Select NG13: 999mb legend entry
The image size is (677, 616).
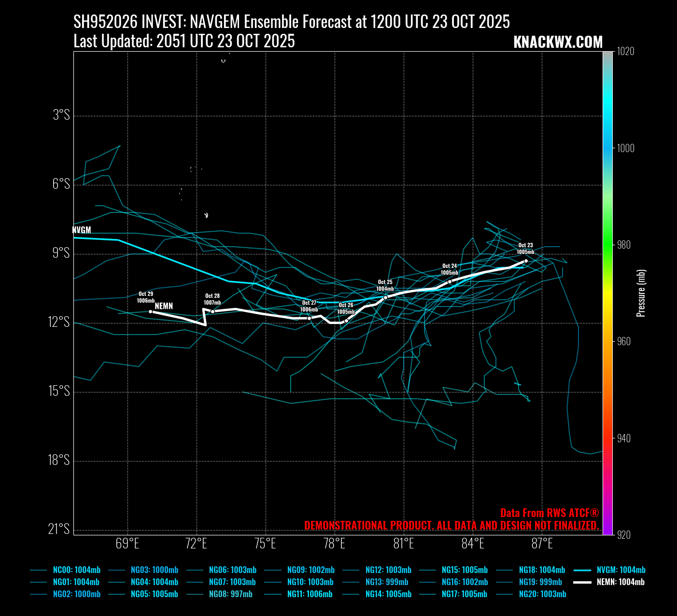386,582
